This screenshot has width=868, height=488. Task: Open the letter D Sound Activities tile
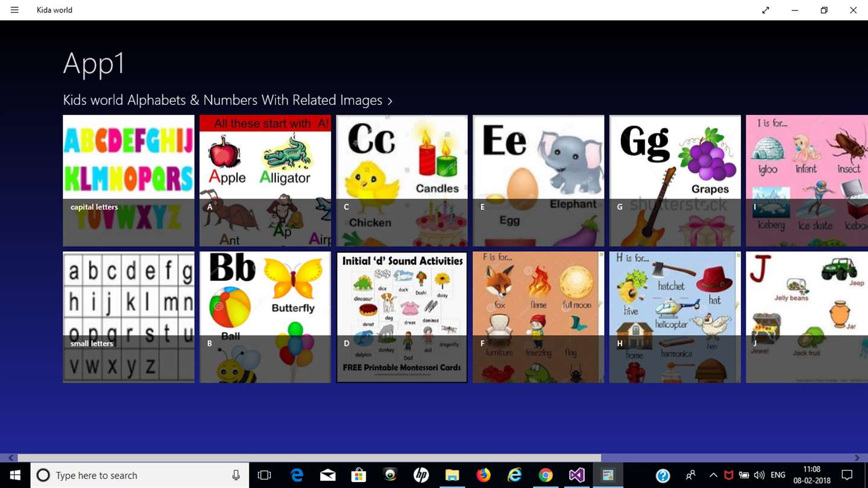[402, 317]
